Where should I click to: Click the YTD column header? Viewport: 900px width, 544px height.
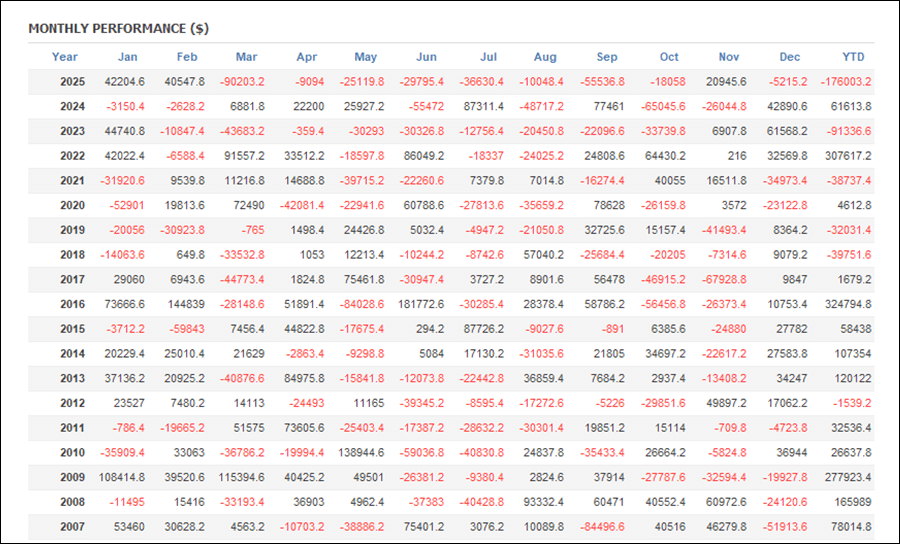click(853, 57)
